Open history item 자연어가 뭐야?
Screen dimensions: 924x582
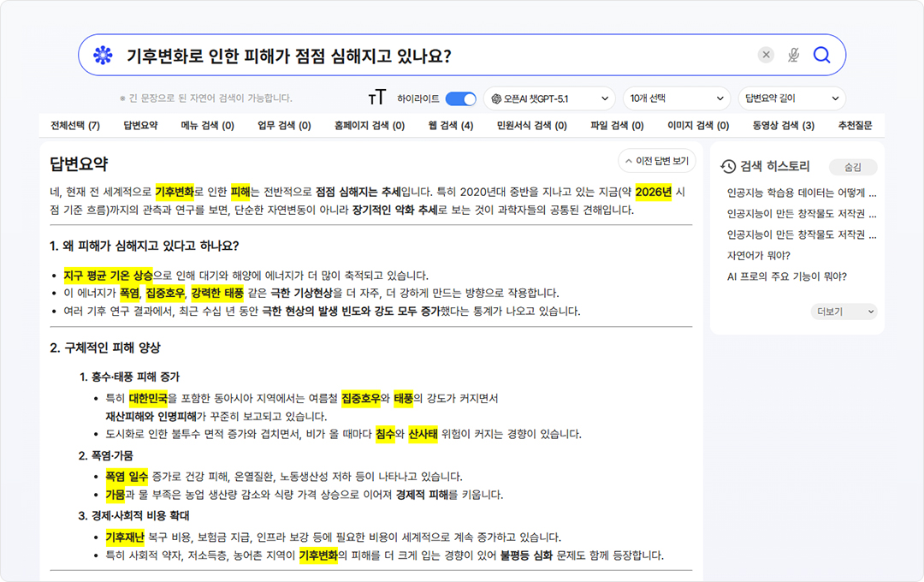coord(758,255)
